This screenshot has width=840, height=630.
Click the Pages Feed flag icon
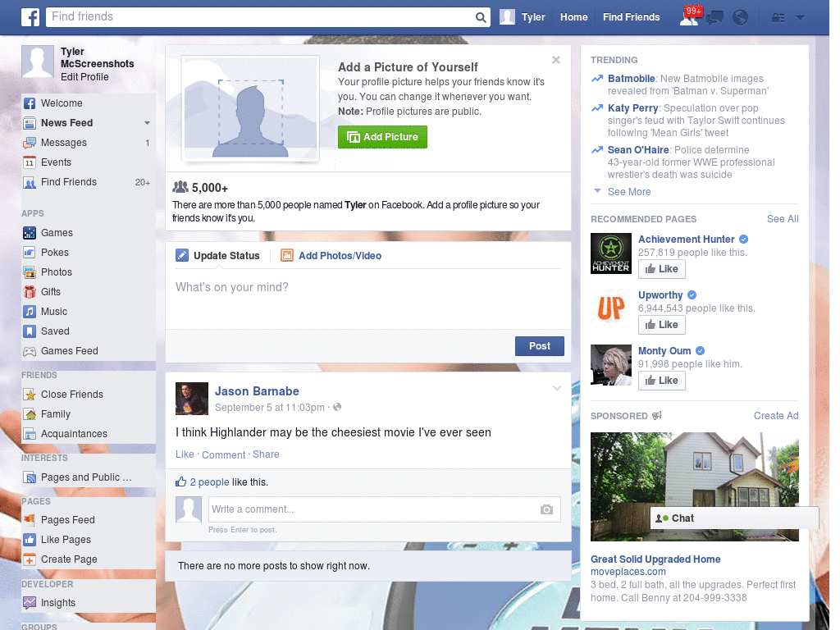pyautogui.click(x=30, y=519)
